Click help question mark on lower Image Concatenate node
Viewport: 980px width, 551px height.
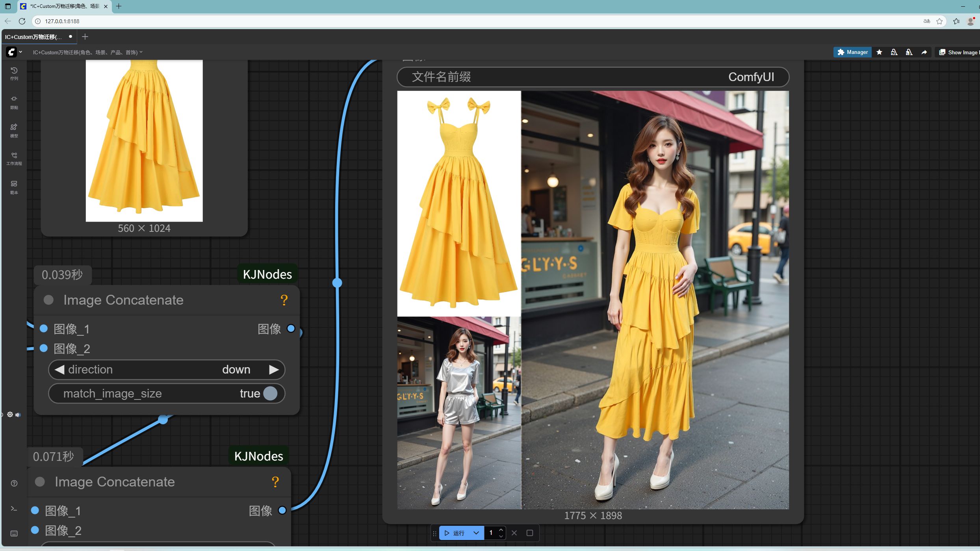(275, 482)
